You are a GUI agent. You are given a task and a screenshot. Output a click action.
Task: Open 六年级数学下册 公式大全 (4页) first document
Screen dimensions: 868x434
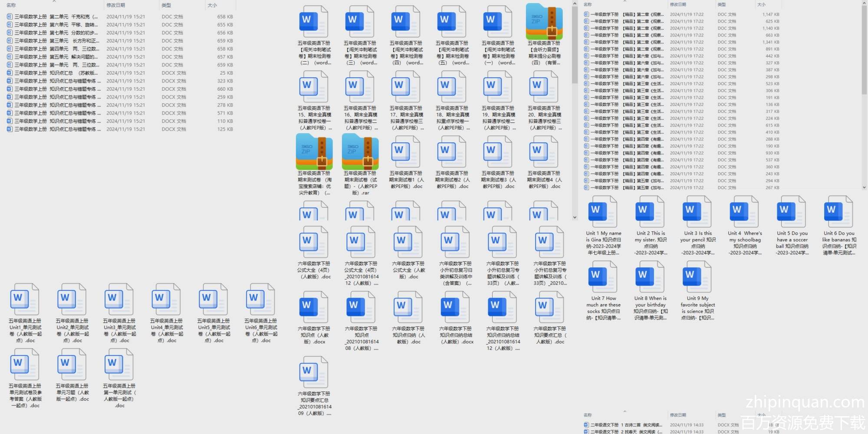pyautogui.click(x=313, y=242)
